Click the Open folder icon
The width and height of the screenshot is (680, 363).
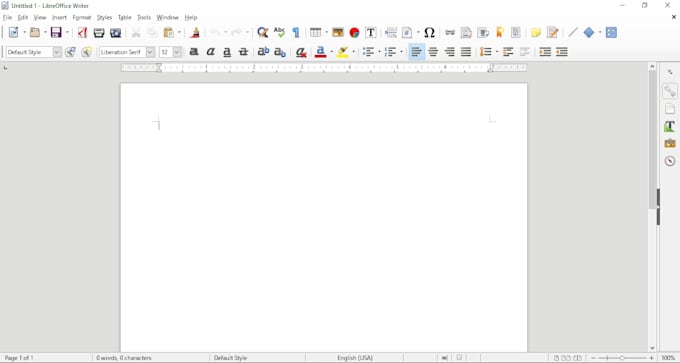[x=35, y=33]
